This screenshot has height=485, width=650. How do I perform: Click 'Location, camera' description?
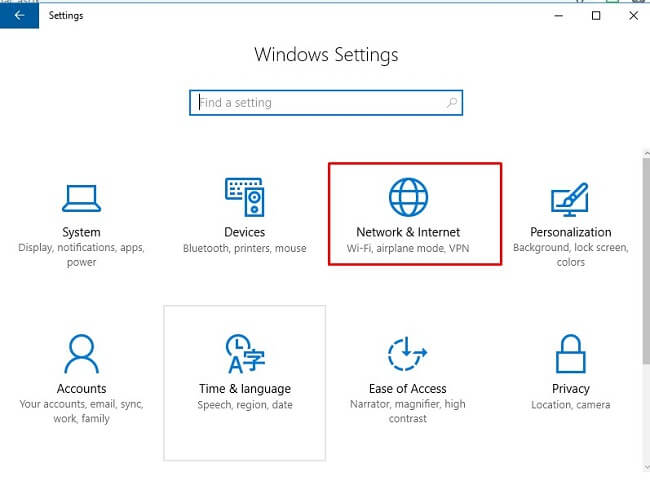click(571, 405)
